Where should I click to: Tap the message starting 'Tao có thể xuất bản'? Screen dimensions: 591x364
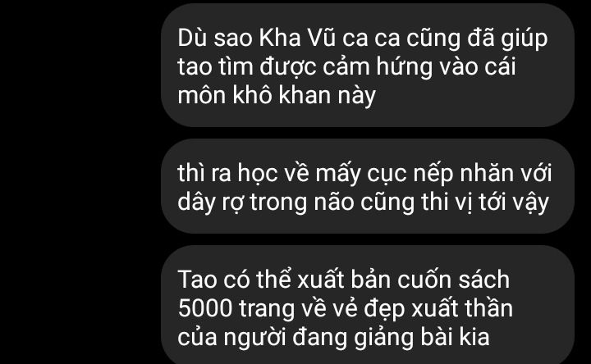click(x=368, y=305)
